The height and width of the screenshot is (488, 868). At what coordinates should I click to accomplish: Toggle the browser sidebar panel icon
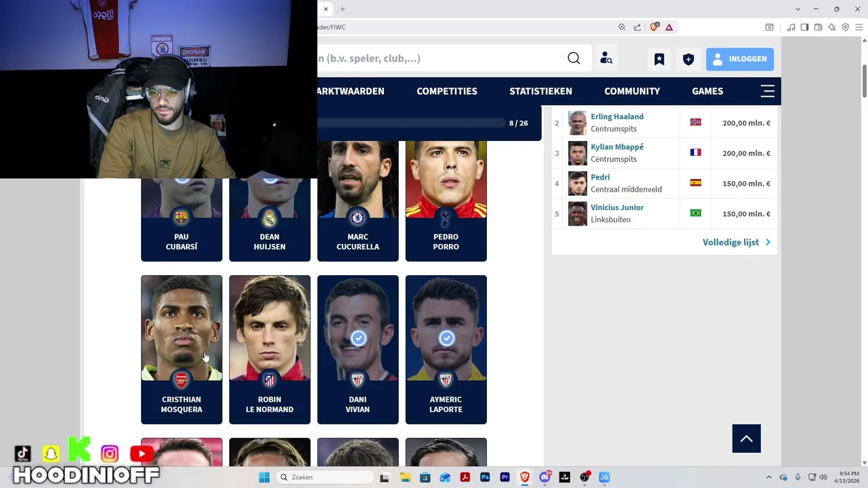point(805,27)
